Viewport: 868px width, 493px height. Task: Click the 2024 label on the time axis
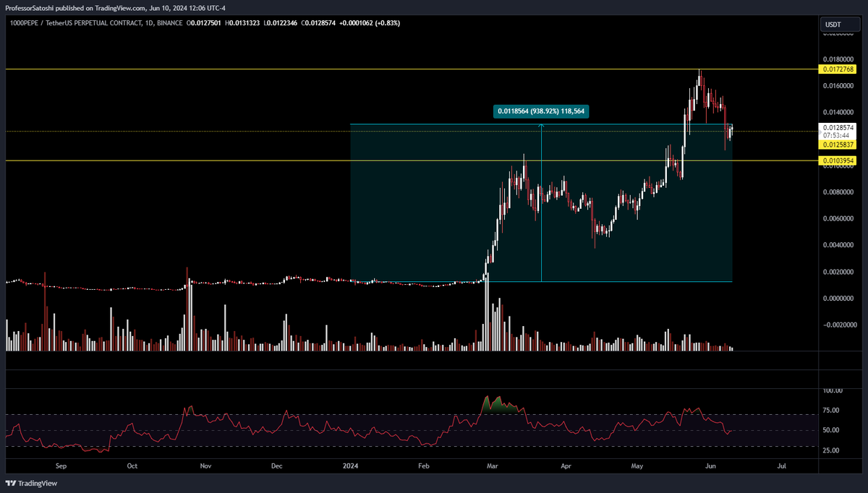point(350,466)
